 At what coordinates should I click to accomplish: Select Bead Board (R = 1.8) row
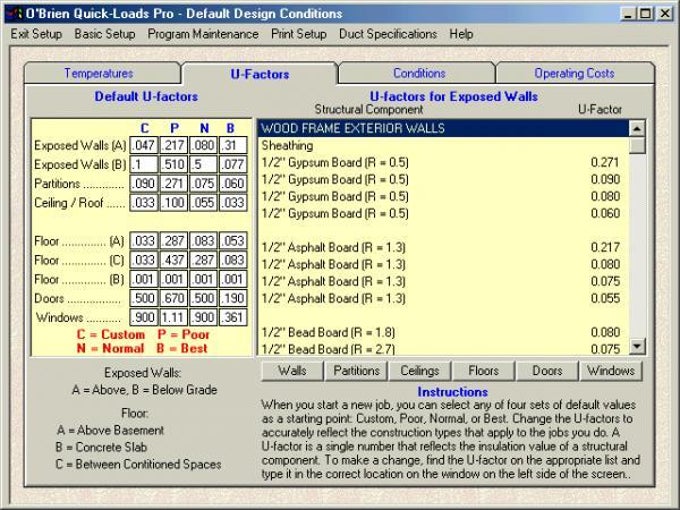coord(443,332)
